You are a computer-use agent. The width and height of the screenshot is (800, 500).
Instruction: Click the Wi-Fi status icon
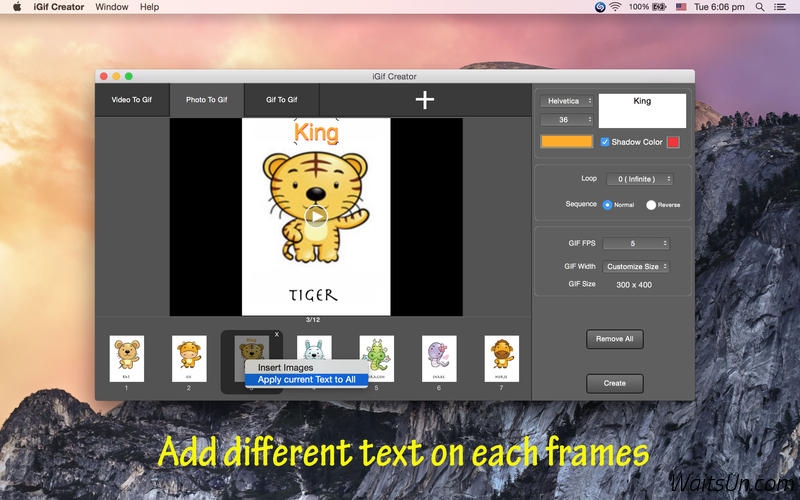click(615, 7)
